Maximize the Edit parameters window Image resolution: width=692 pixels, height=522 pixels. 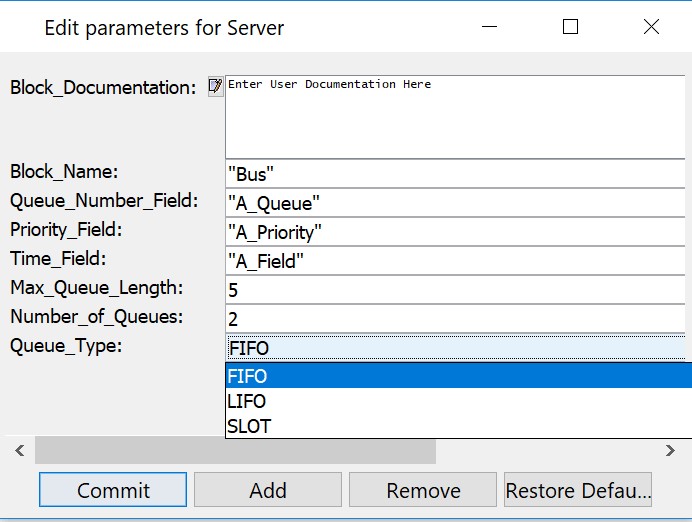(570, 27)
